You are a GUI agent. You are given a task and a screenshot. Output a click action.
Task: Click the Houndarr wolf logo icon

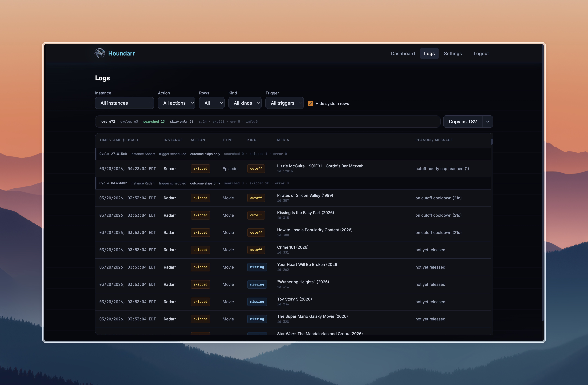(100, 53)
